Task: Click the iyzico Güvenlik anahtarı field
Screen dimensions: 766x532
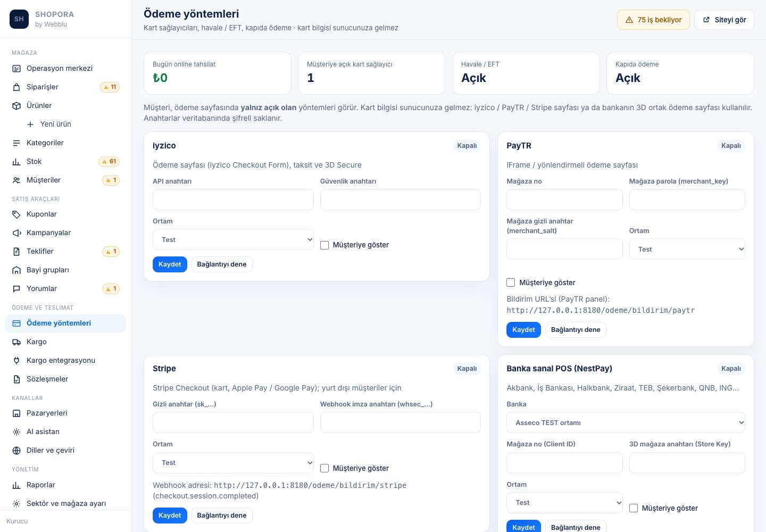Action: pos(401,199)
